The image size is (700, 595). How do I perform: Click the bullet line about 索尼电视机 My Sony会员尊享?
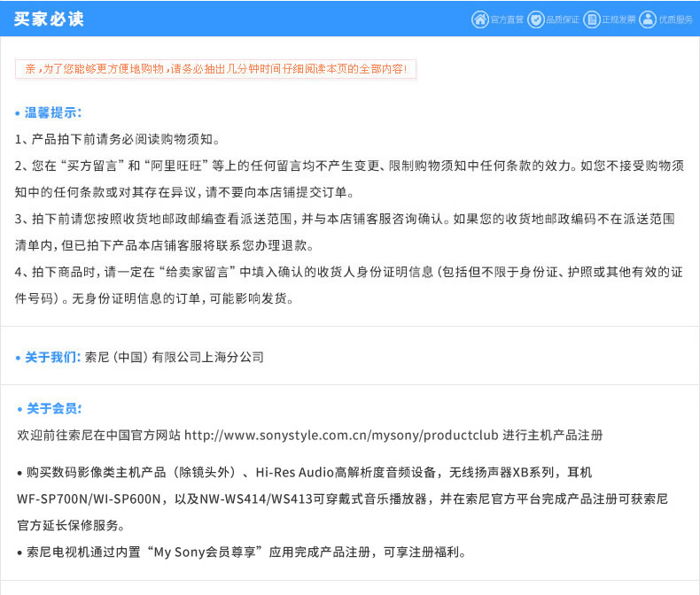pos(242,552)
